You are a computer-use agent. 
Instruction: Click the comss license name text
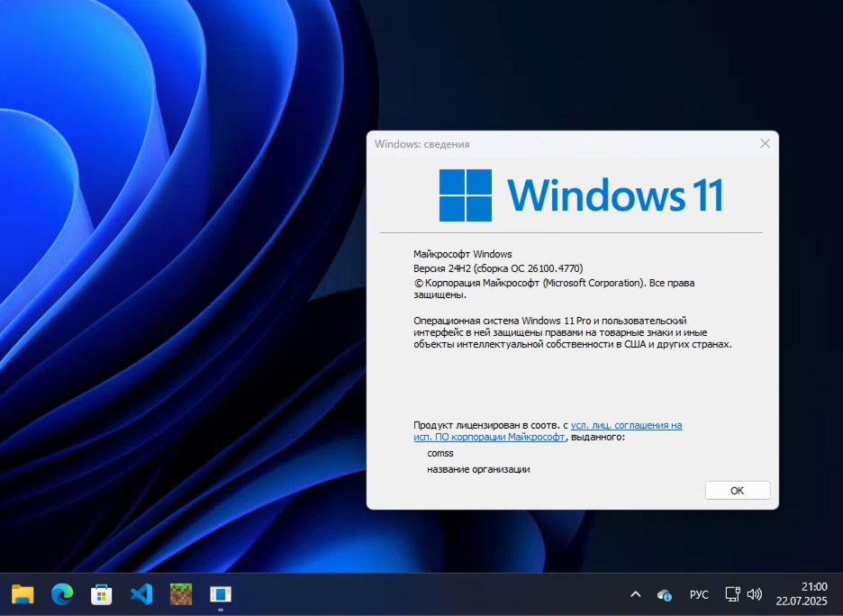point(439,453)
